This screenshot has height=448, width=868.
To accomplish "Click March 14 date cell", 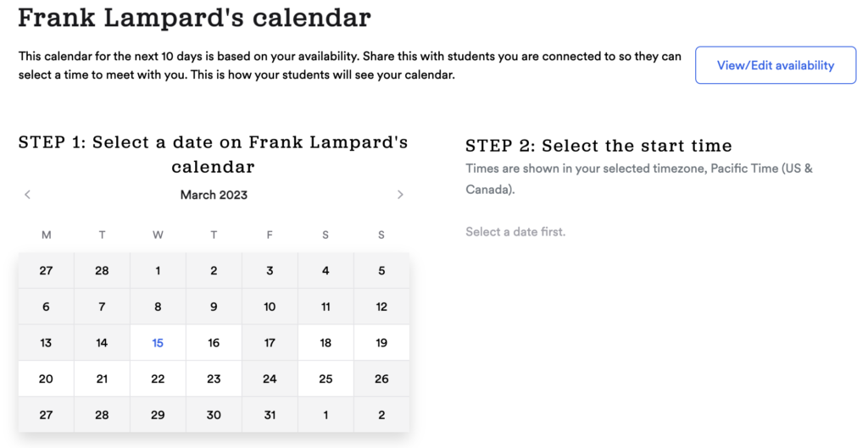I will point(102,343).
